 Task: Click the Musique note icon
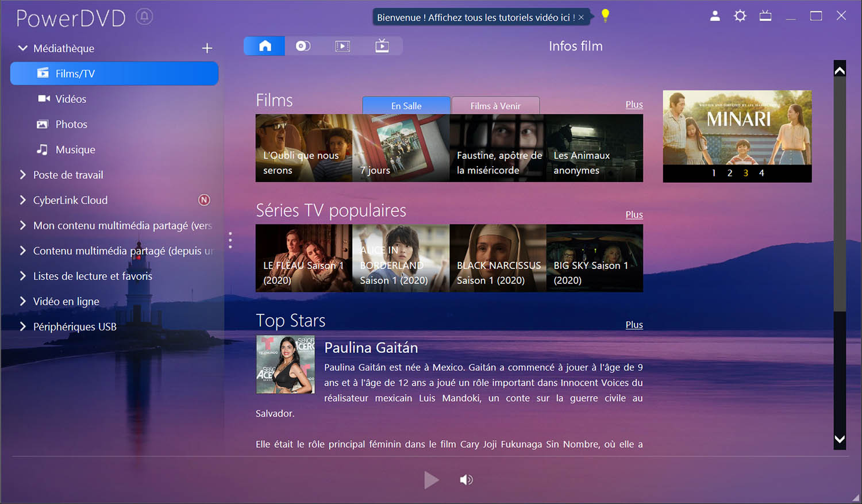point(43,149)
